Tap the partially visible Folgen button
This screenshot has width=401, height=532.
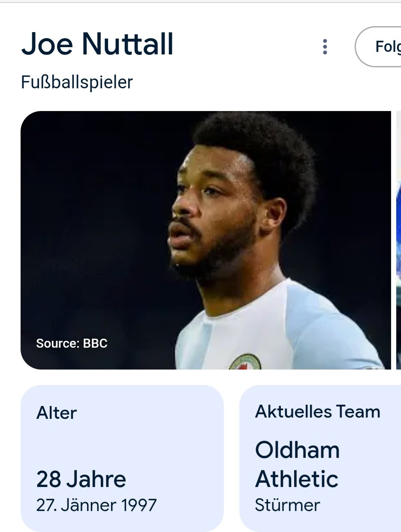378,47
